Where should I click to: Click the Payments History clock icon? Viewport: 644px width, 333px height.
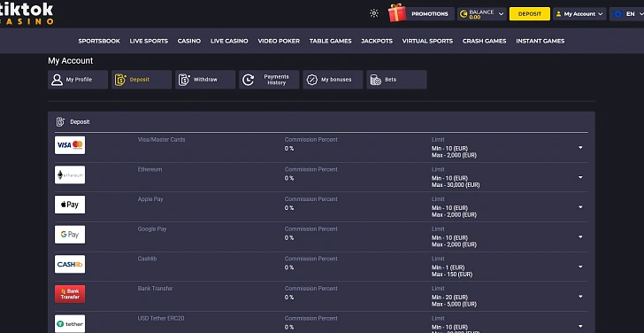tap(248, 80)
